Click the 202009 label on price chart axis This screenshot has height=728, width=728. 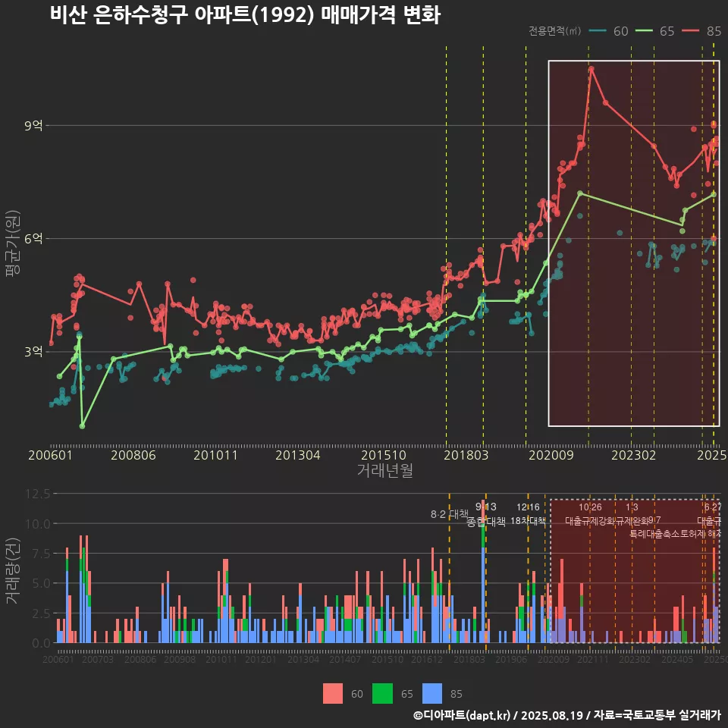pyautogui.click(x=551, y=455)
